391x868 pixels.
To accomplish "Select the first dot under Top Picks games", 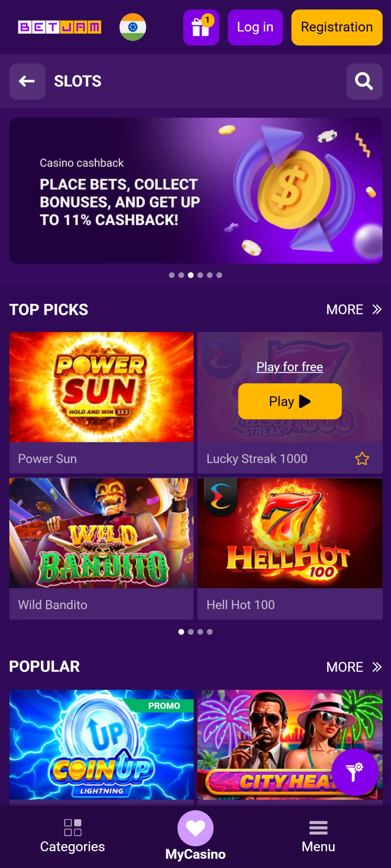I will click(181, 632).
